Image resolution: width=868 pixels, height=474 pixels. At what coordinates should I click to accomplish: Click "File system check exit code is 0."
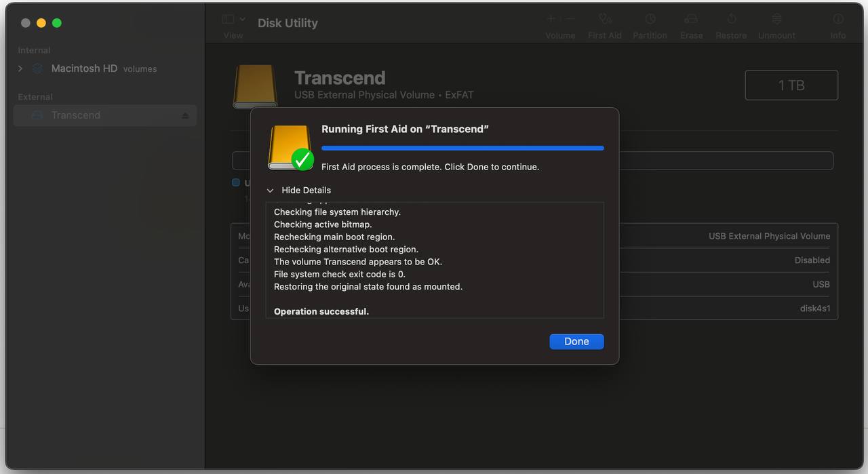[340, 274]
